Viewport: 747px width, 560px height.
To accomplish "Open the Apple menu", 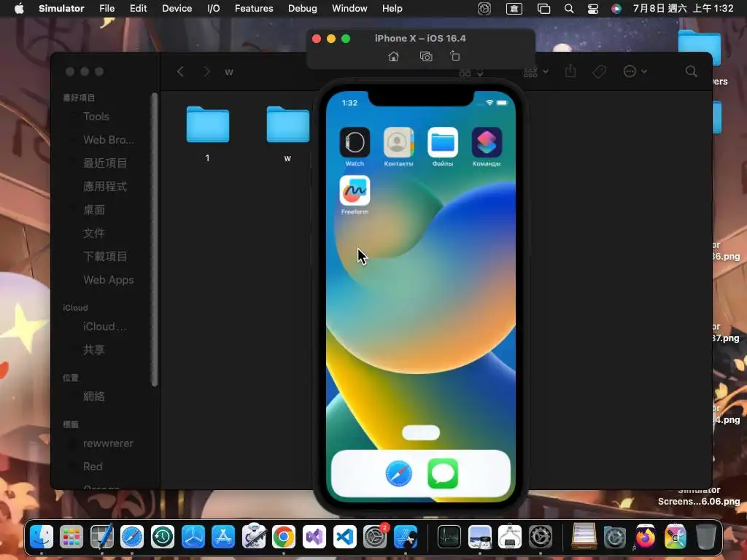I will (x=19, y=8).
